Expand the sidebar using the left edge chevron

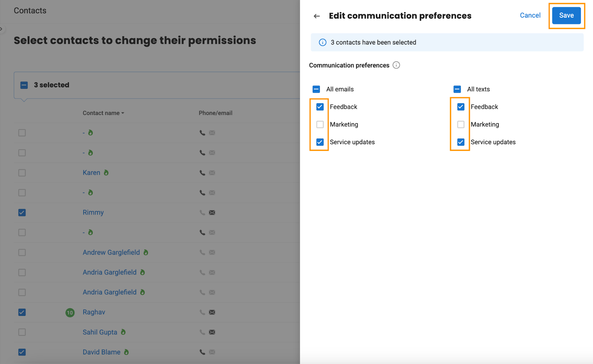(1, 29)
